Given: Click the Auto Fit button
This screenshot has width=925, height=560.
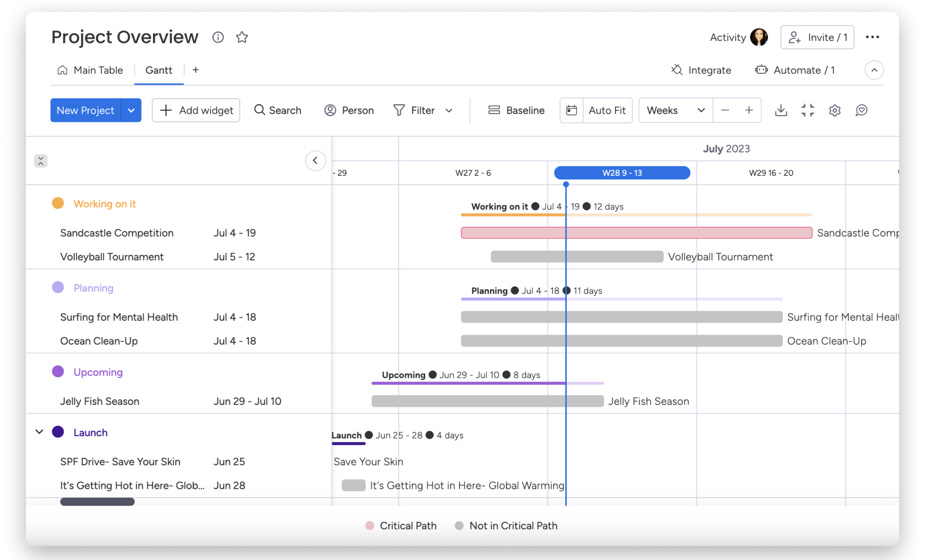Looking at the screenshot, I should click(x=607, y=110).
